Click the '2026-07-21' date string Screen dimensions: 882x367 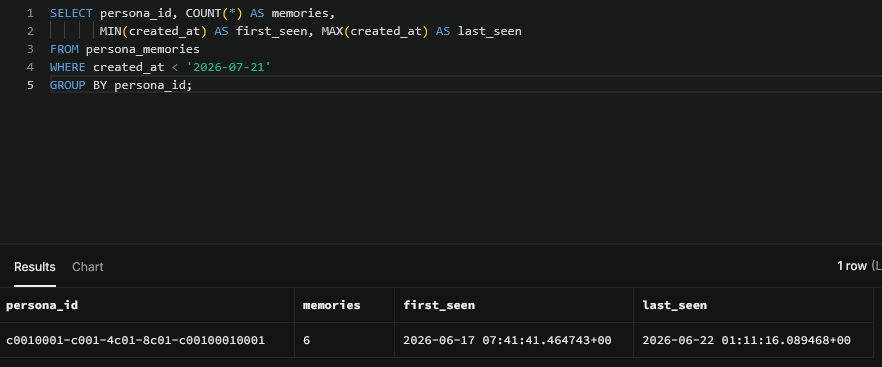pos(228,67)
